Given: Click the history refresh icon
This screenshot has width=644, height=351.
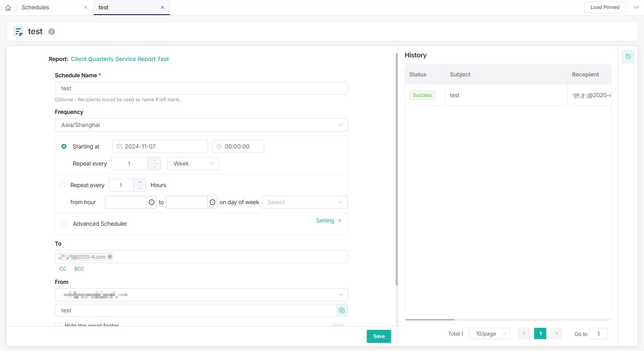Looking at the screenshot, I should (x=628, y=57).
